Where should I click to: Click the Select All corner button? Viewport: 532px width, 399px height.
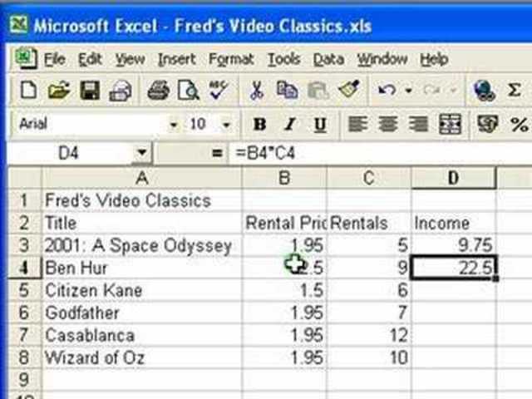[x=24, y=177]
